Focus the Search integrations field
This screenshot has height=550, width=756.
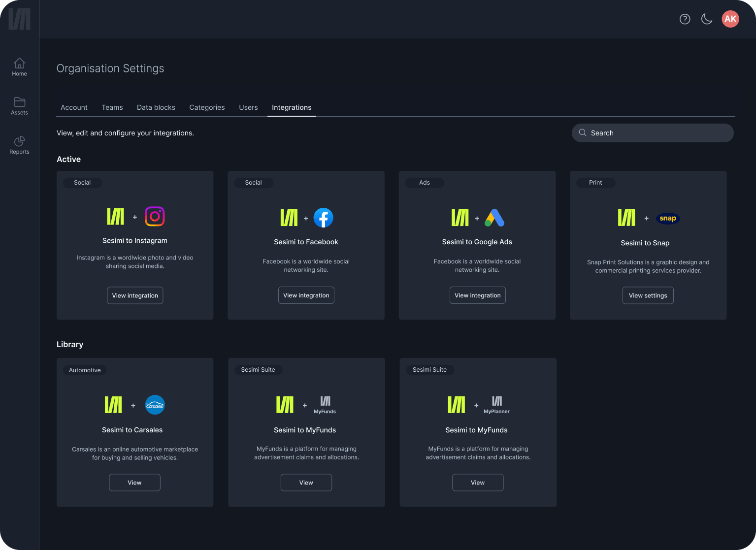[653, 133]
